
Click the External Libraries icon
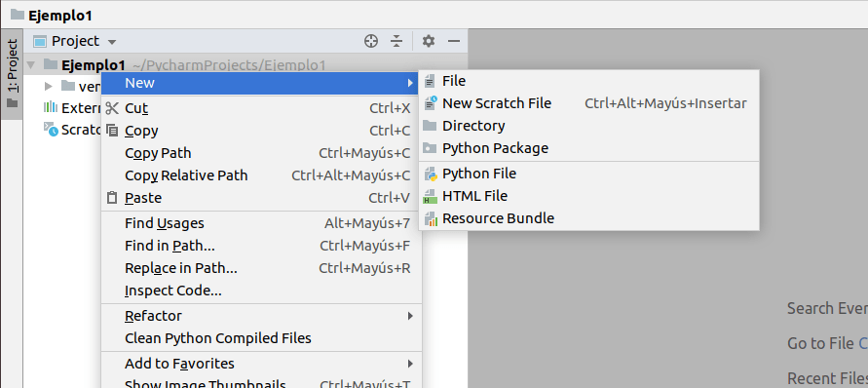[51, 107]
